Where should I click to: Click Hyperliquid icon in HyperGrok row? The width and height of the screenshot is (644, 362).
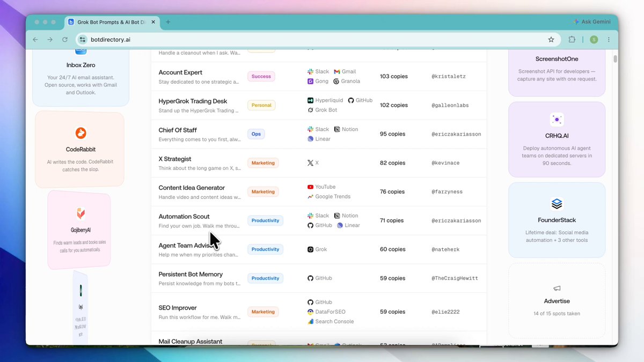(310, 100)
